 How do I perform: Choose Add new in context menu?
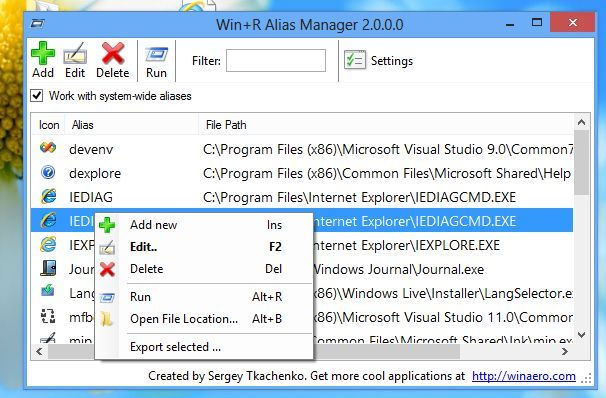pyautogui.click(x=204, y=225)
